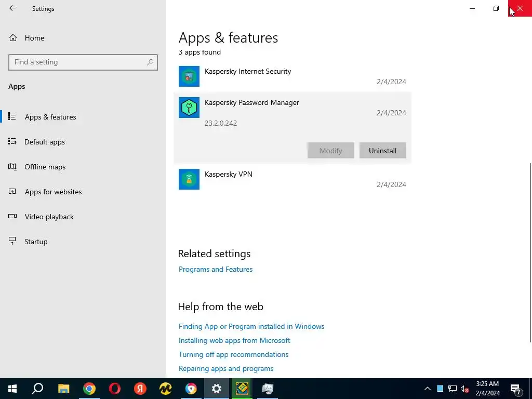This screenshot has height=399, width=532.
Task: Open Apps for websites section
Action: (53, 192)
